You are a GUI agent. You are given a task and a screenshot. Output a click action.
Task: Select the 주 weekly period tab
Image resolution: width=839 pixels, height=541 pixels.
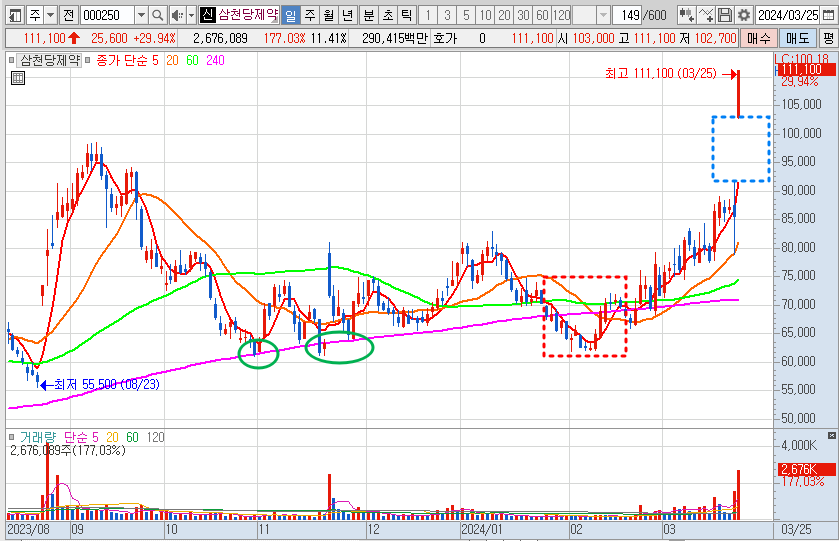[310, 16]
